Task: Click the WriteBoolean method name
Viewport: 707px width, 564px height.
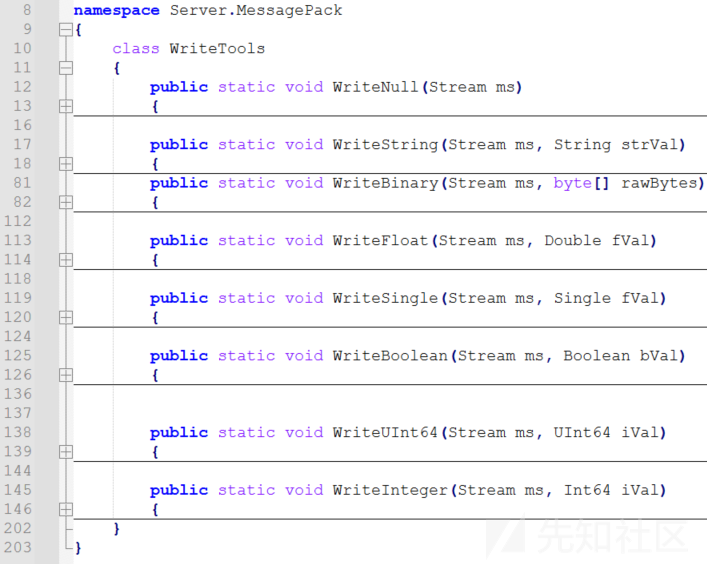Action: click(390, 355)
